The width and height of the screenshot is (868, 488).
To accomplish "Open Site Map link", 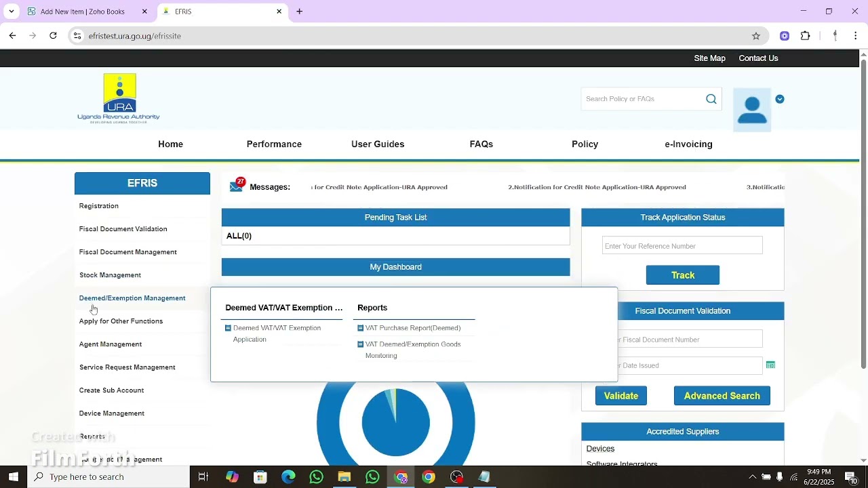I will pos(709,58).
